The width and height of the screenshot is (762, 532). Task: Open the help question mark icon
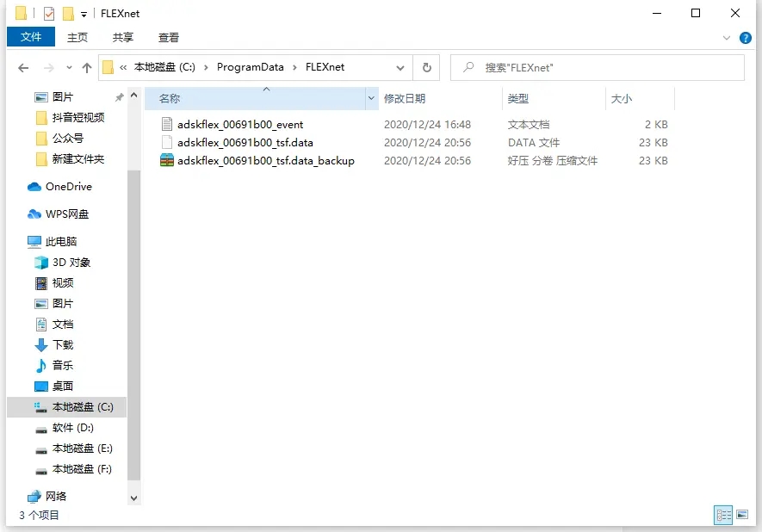(x=745, y=37)
